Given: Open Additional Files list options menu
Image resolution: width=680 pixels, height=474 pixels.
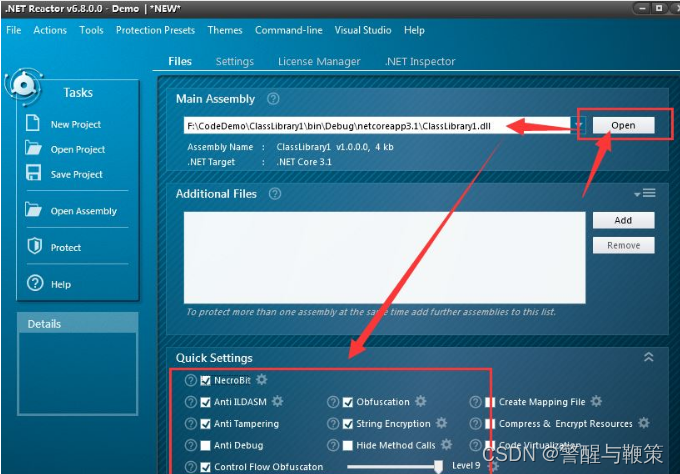Looking at the screenshot, I should point(645,193).
